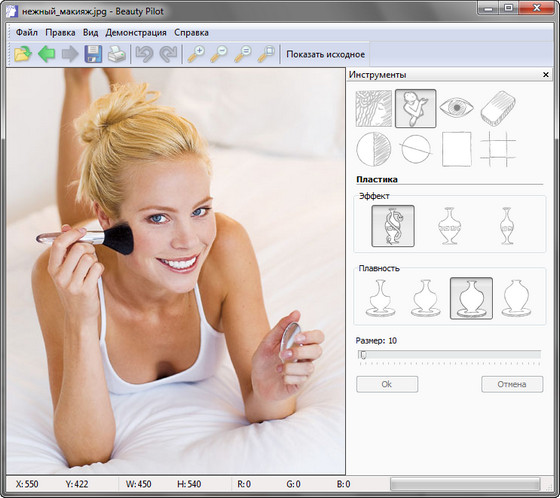This screenshot has height=498, width=560.
Task: Select the hair-and-face skin smoothing tool
Action: point(374,108)
